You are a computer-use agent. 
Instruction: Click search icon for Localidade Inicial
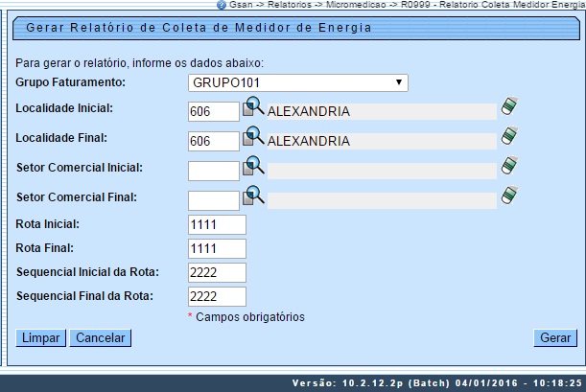coord(252,108)
